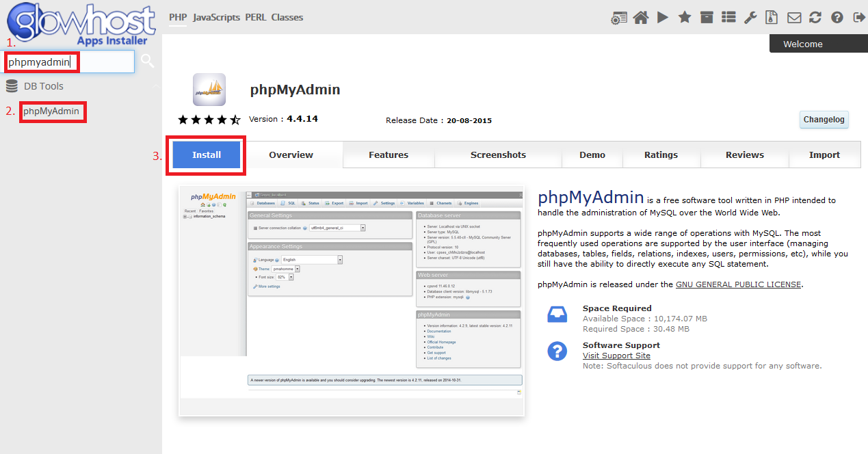Open the Reviews tab

coord(745,155)
